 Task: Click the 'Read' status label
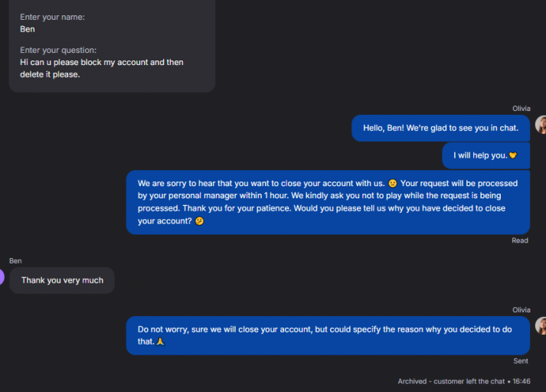coord(520,240)
